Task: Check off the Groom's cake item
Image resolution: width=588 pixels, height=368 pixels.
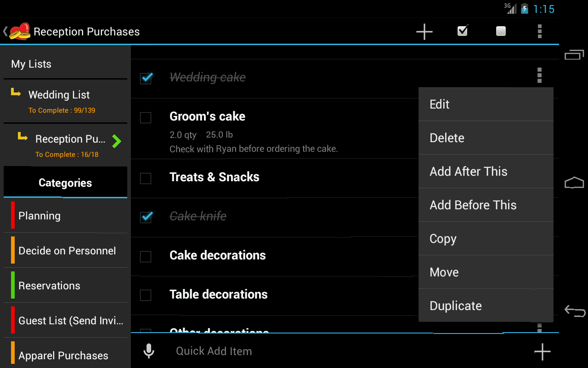Action: 146,118
